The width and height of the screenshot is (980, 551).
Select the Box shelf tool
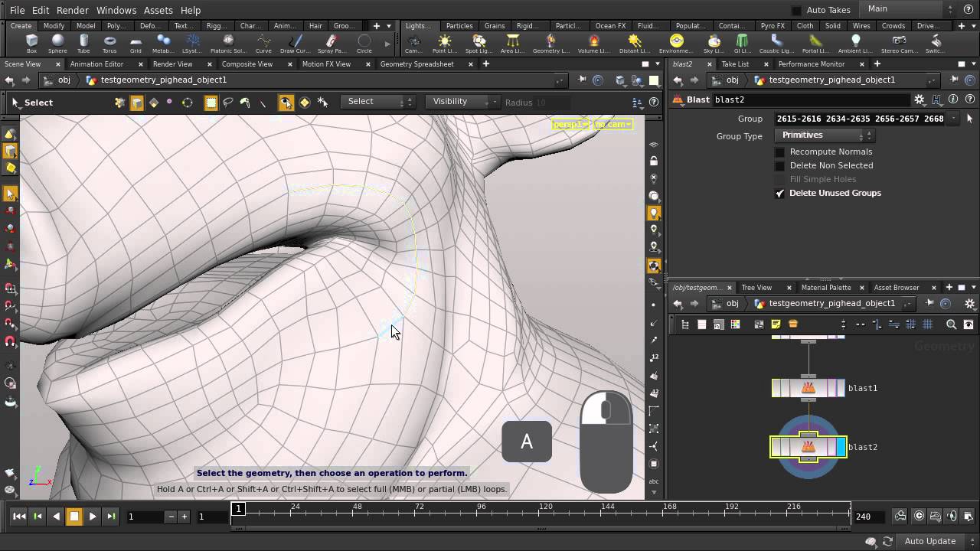coord(31,43)
